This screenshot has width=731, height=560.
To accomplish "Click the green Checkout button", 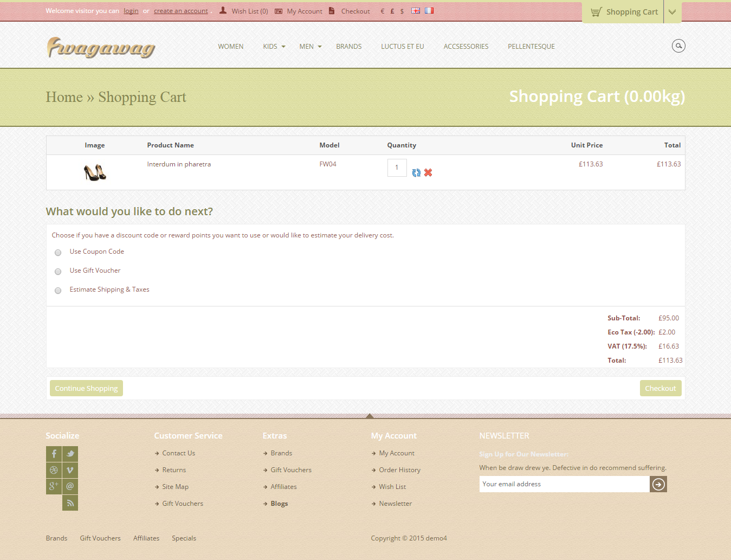I will pyautogui.click(x=661, y=388).
